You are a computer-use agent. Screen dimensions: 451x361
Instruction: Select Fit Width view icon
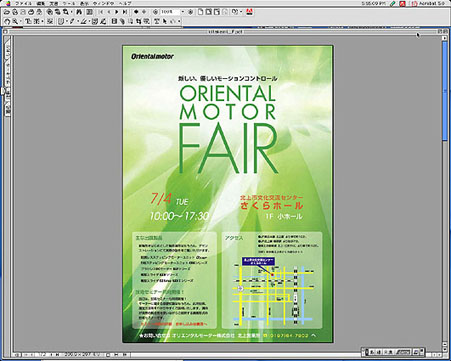click(x=217, y=12)
